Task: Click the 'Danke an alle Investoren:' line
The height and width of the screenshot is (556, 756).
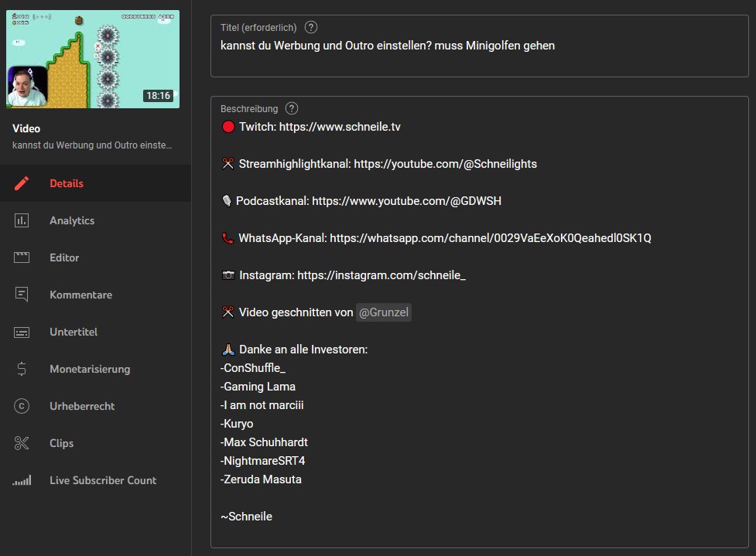Action: pos(294,350)
